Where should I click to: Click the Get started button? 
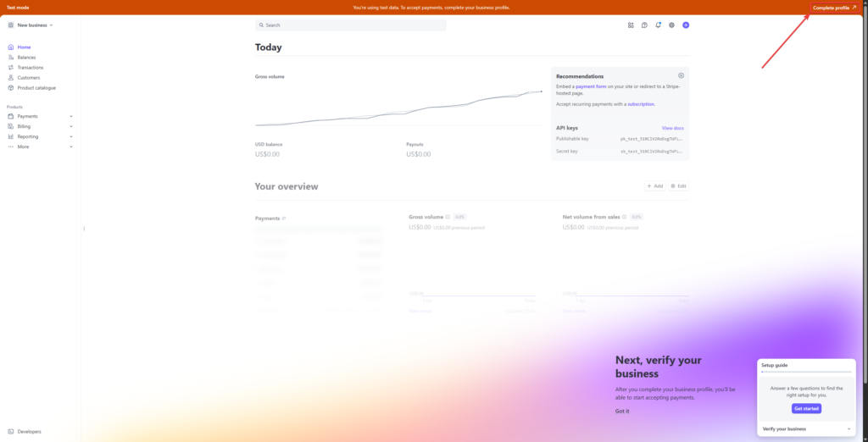806,408
